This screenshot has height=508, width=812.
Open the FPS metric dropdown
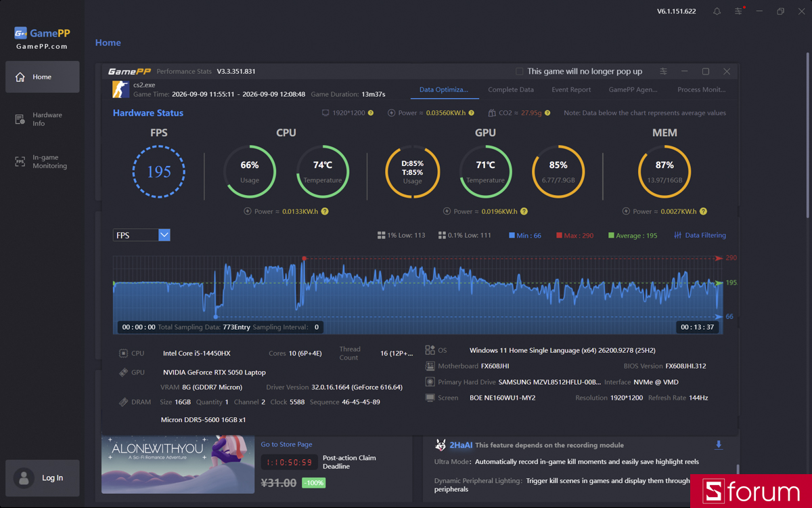141,235
